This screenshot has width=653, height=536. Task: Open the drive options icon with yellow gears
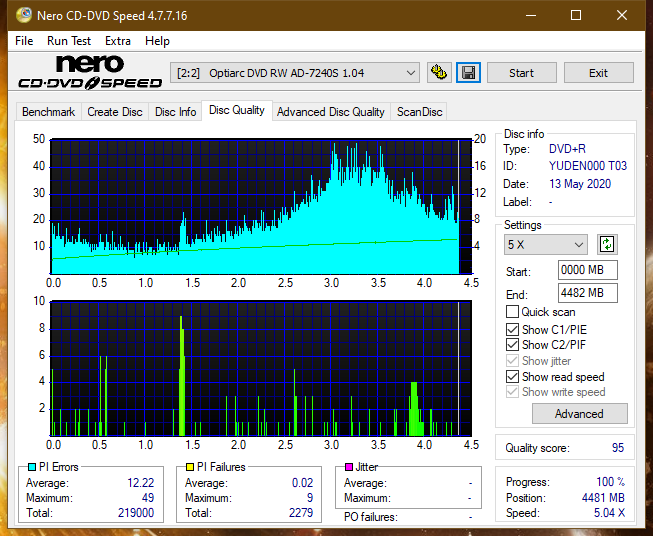439,73
